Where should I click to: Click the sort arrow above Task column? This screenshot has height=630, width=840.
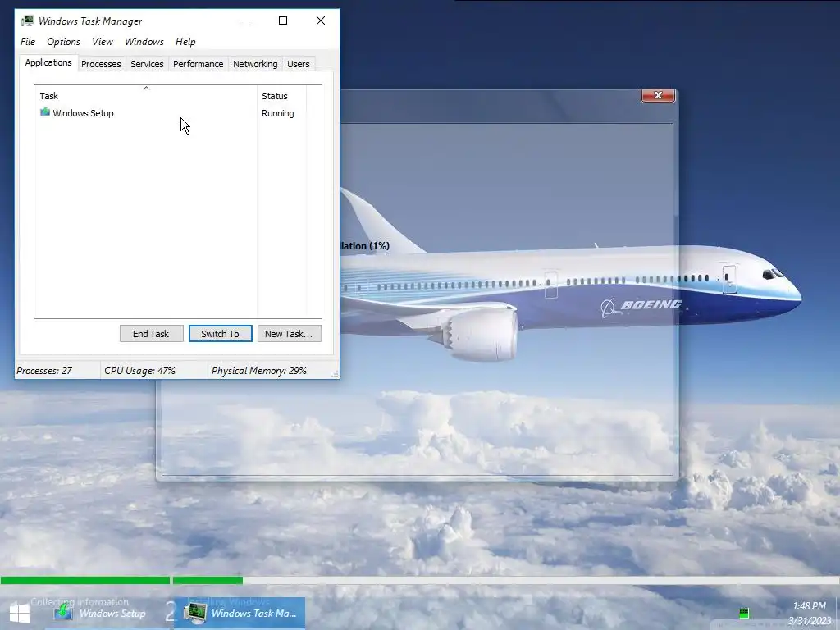coord(146,88)
